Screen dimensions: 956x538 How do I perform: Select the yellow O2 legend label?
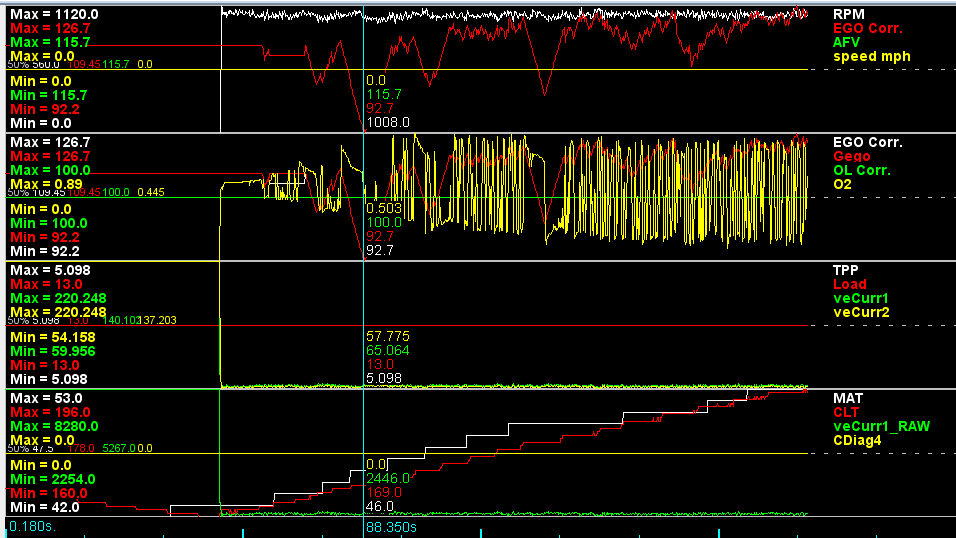pyautogui.click(x=843, y=184)
